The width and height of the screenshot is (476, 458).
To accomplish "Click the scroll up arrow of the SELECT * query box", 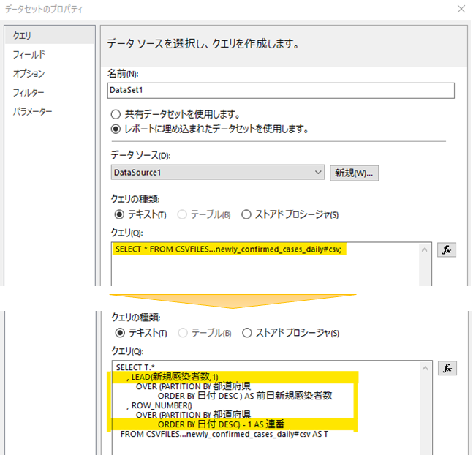I will pos(425,249).
